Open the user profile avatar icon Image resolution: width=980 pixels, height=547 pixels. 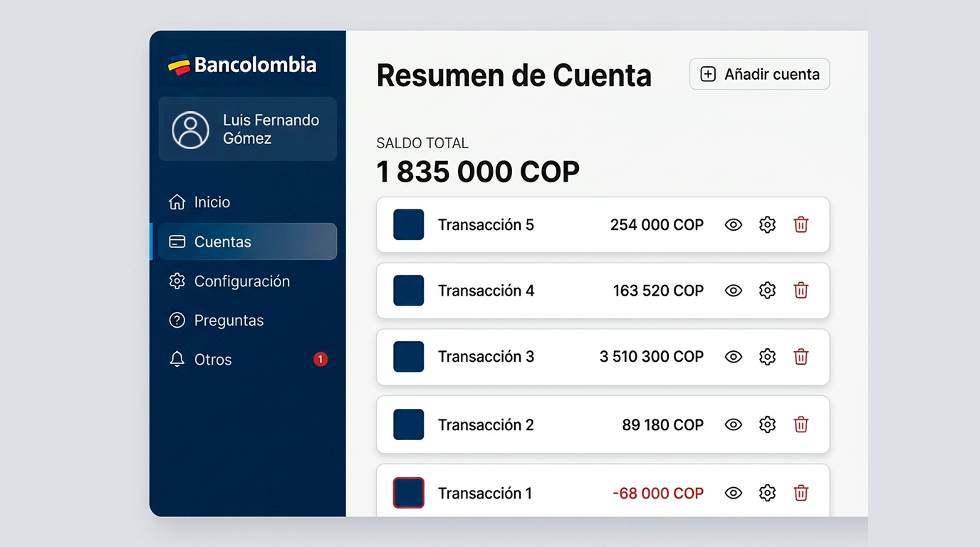tap(191, 130)
